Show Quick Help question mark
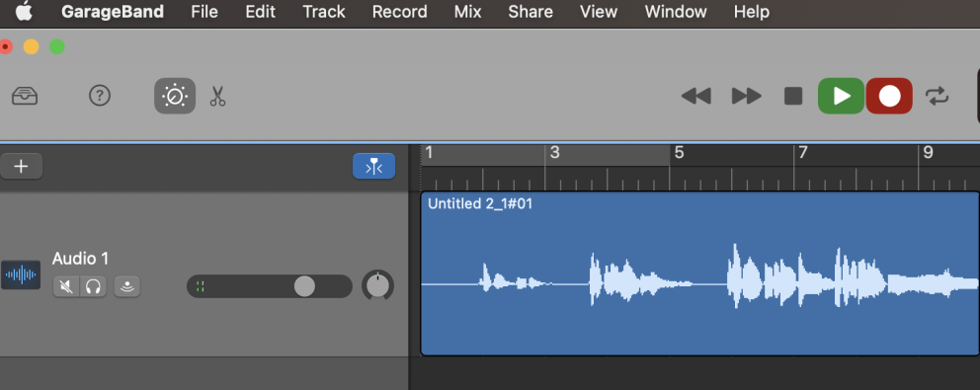Viewport: 980px width, 390px height. click(100, 96)
